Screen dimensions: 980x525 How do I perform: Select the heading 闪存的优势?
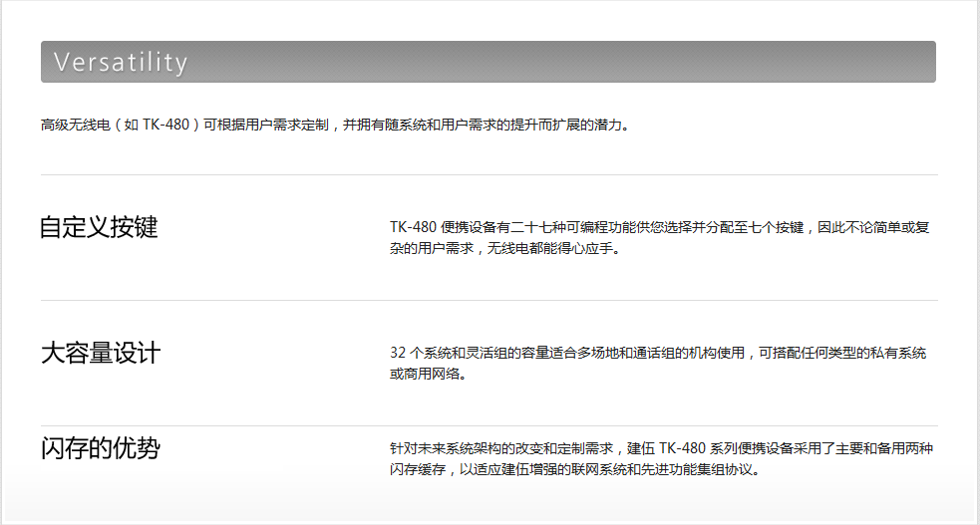(101, 448)
